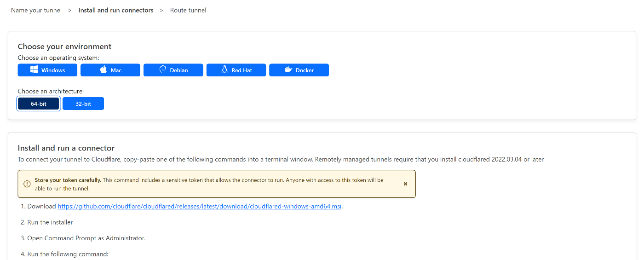Click the Open Command Prompt as Administrator step
Image resolution: width=644 pixels, height=260 pixels.
[83, 238]
